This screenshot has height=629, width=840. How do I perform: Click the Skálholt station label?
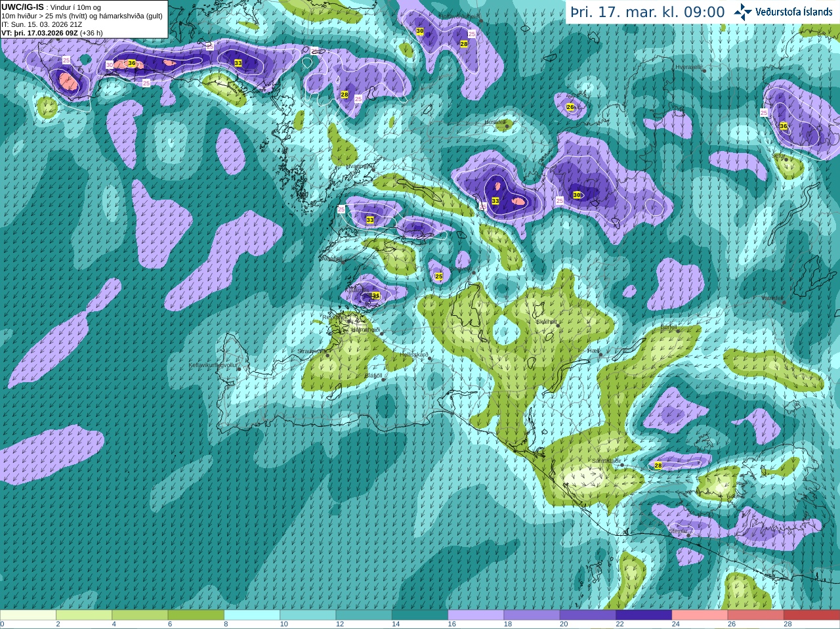tap(547, 322)
